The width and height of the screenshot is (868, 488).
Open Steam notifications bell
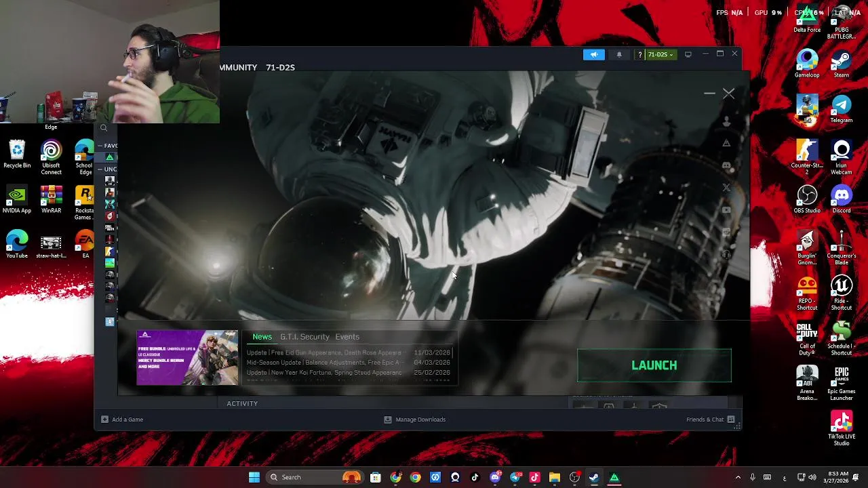click(618, 54)
